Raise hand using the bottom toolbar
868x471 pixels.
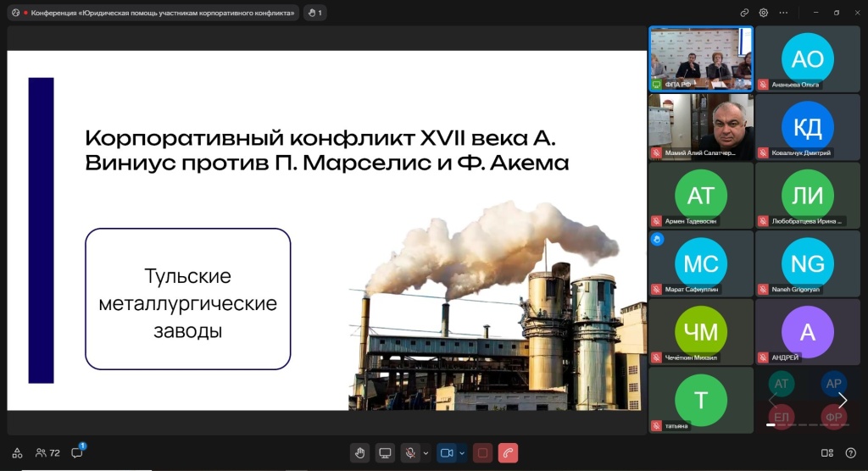tap(360, 453)
